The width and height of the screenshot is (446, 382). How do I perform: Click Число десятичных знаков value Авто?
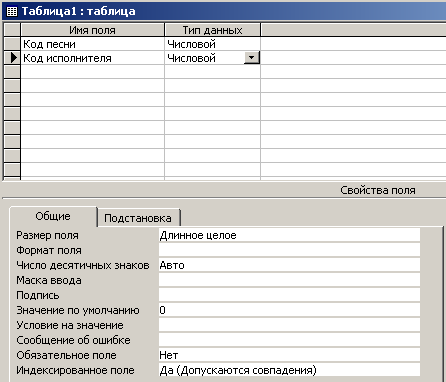pyautogui.click(x=289, y=265)
